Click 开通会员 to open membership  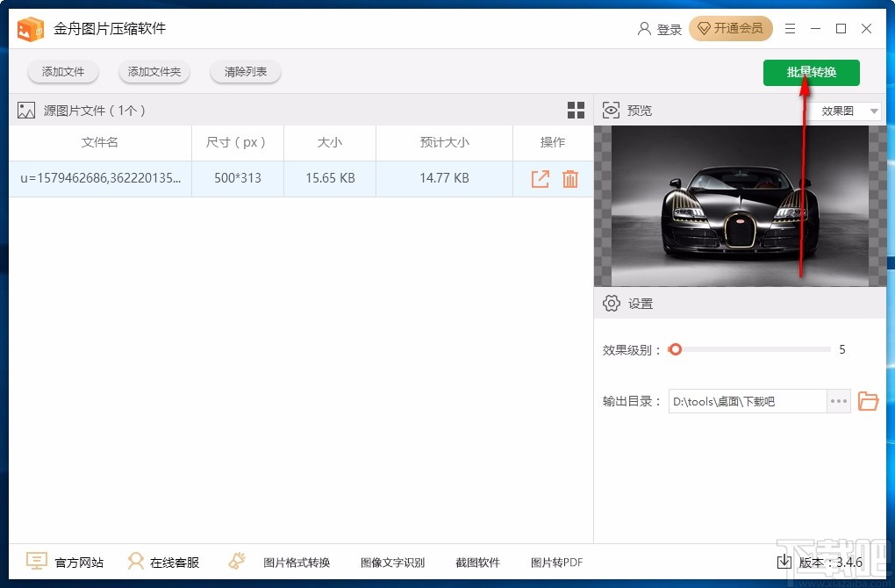point(731,28)
